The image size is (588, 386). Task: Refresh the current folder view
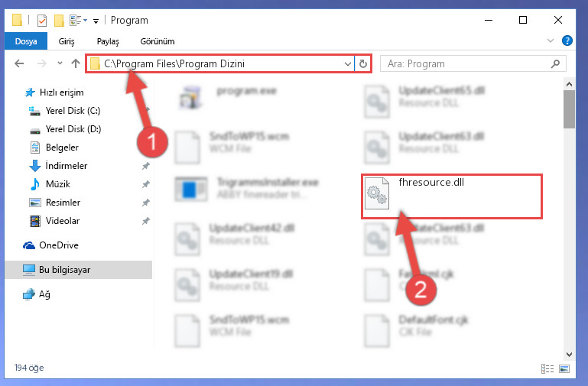[x=362, y=63]
